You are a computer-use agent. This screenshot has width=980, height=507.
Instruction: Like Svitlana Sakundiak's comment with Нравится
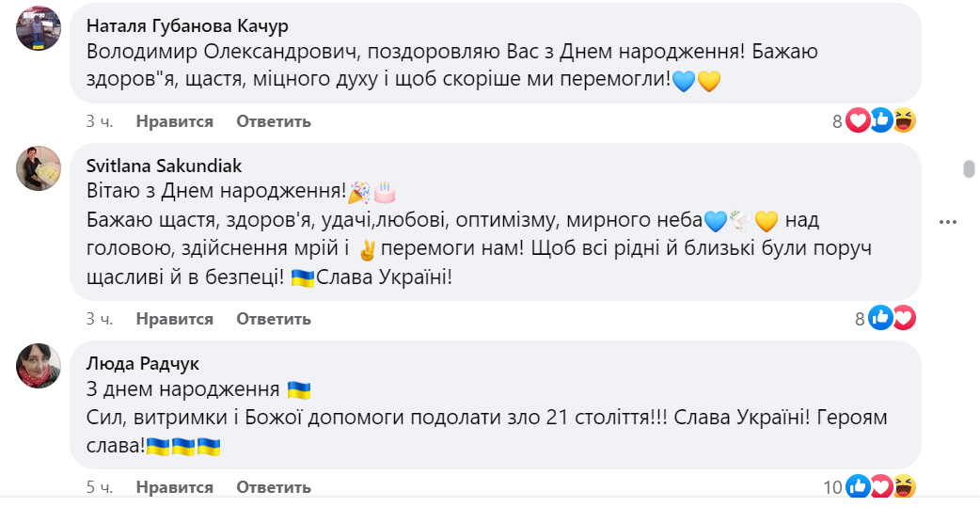[174, 319]
